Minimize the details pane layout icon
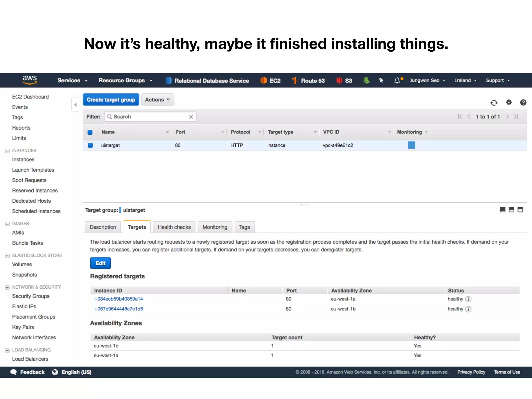 [x=503, y=210]
